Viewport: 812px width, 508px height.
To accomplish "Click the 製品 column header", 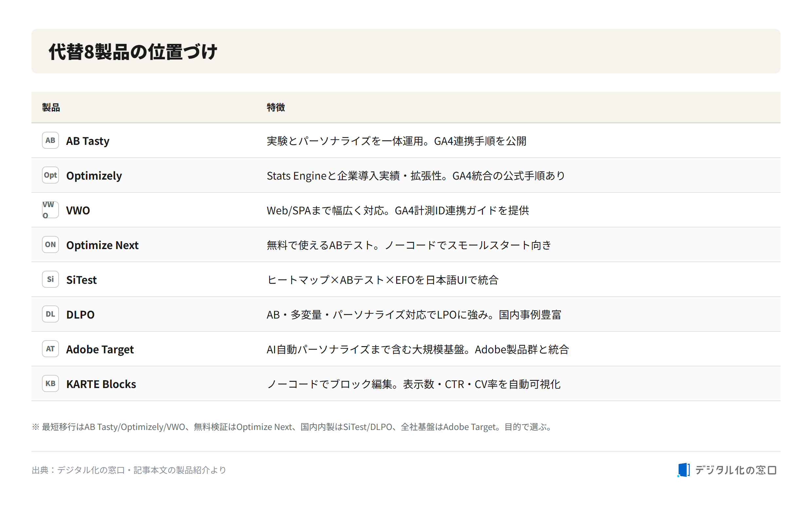I will click(x=51, y=107).
